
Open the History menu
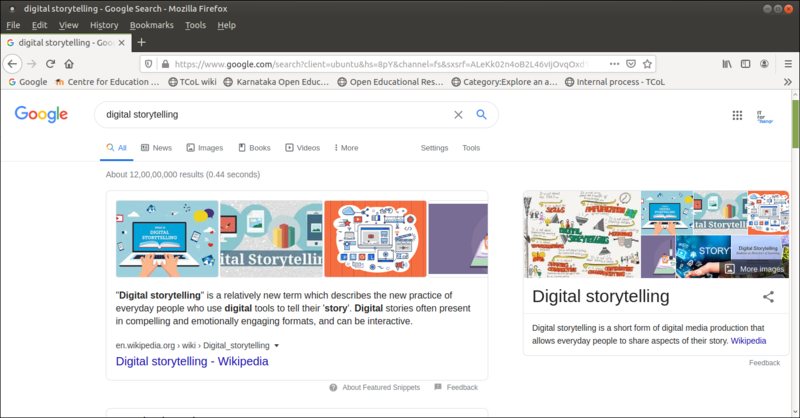click(x=104, y=25)
